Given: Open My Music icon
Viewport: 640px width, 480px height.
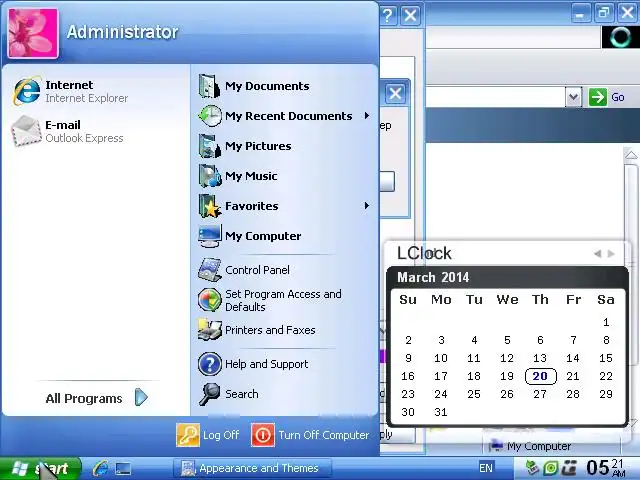Looking at the screenshot, I should [210, 176].
